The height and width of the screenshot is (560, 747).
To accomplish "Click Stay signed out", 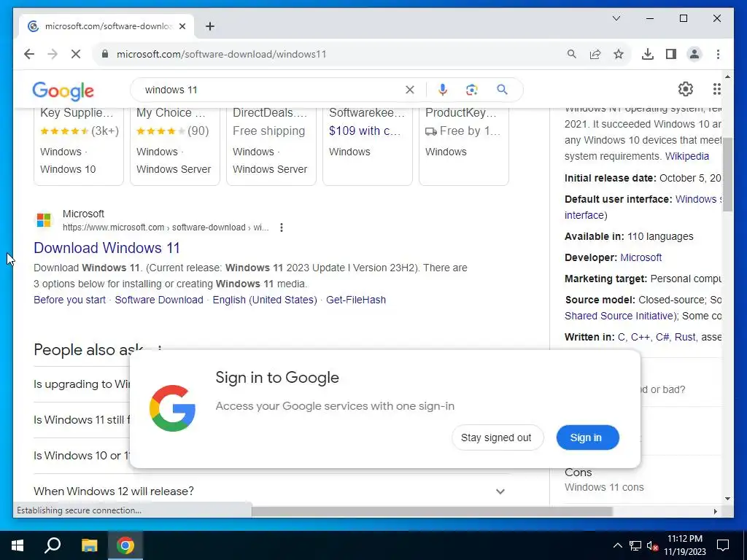I will 498,437.
